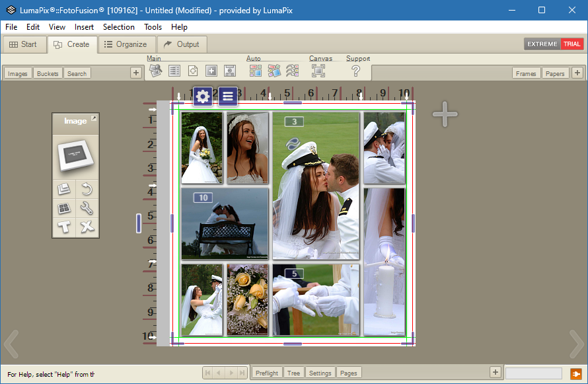Add a page with the large plus beside canvas
This screenshot has width=588, height=384.
coord(445,114)
